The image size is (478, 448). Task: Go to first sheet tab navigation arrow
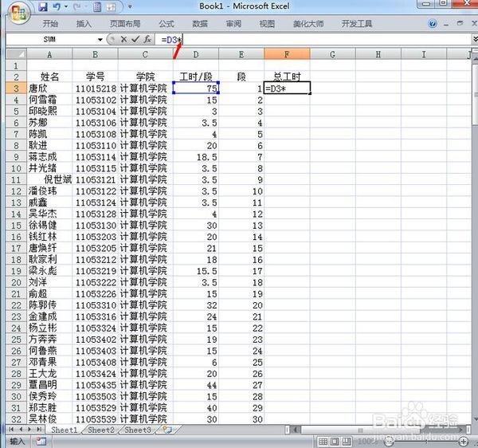11,430
